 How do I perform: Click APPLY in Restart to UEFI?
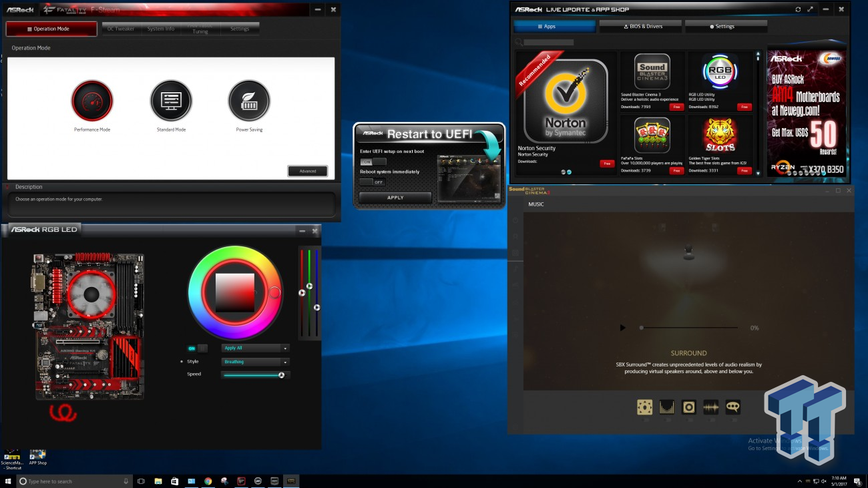pyautogui.click(x=395, y=198)
